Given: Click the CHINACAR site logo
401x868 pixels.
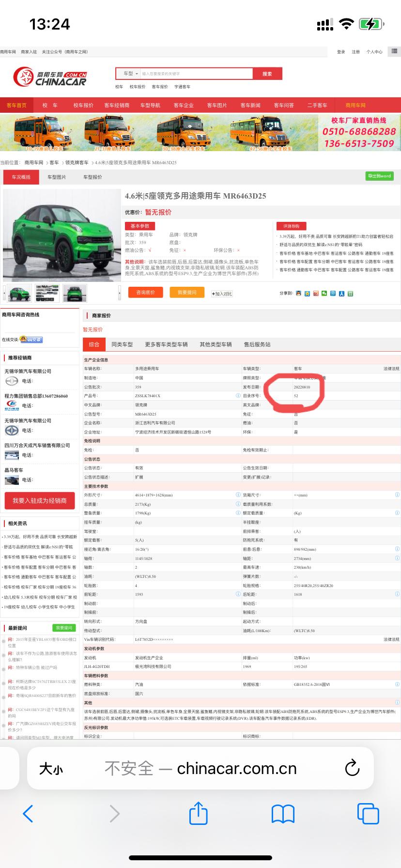Looking at the screenshot, I should [50, 77].
